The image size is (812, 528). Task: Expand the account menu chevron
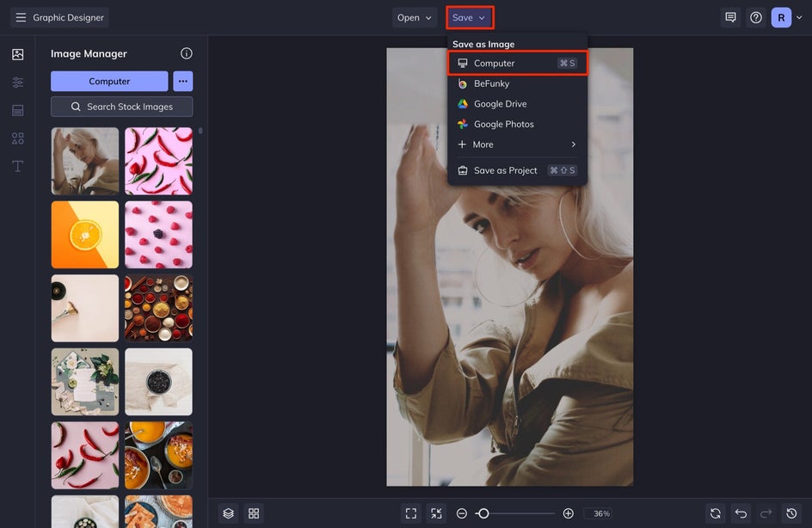pyautogui.click(x=799, y=17)
